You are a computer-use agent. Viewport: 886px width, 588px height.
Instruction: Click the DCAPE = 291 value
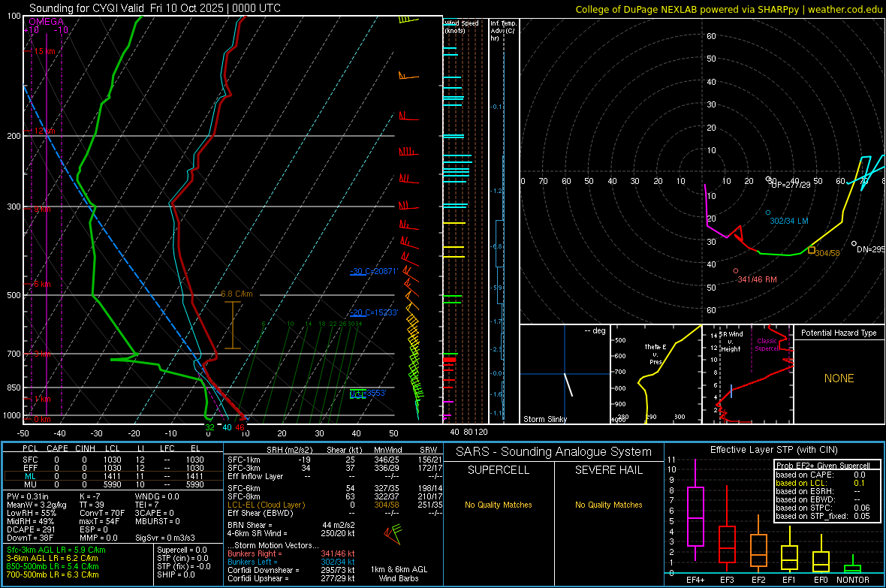click(x=31, y=529)
